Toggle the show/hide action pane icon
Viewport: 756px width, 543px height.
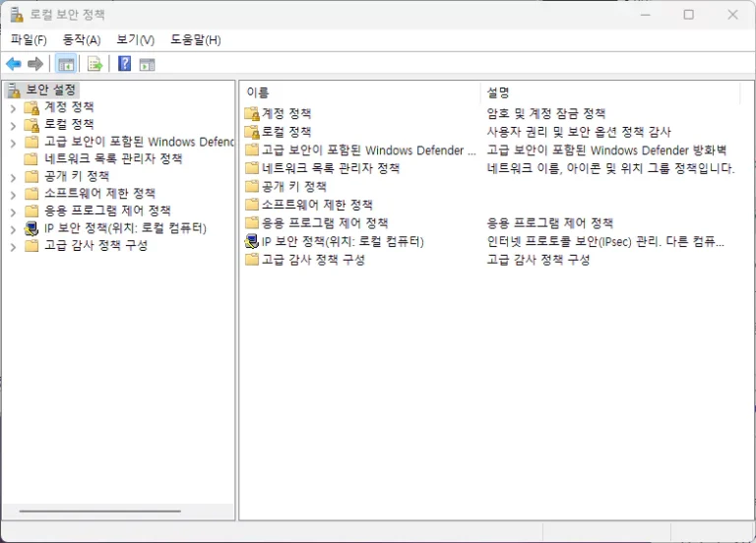coord(147,64)
